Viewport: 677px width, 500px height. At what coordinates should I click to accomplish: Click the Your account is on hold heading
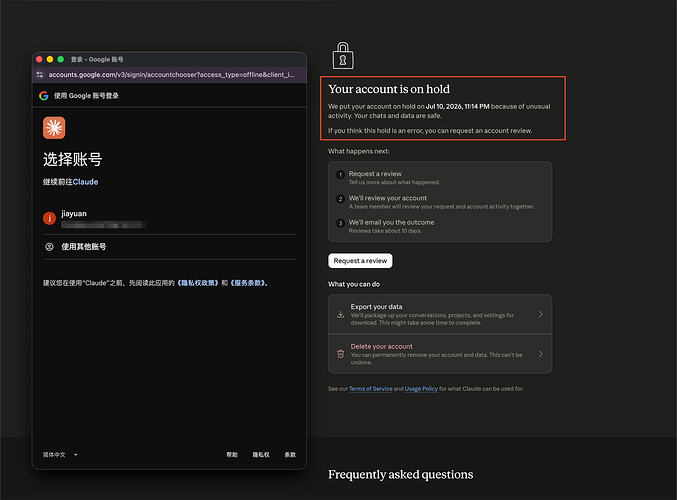coord(389,89)
